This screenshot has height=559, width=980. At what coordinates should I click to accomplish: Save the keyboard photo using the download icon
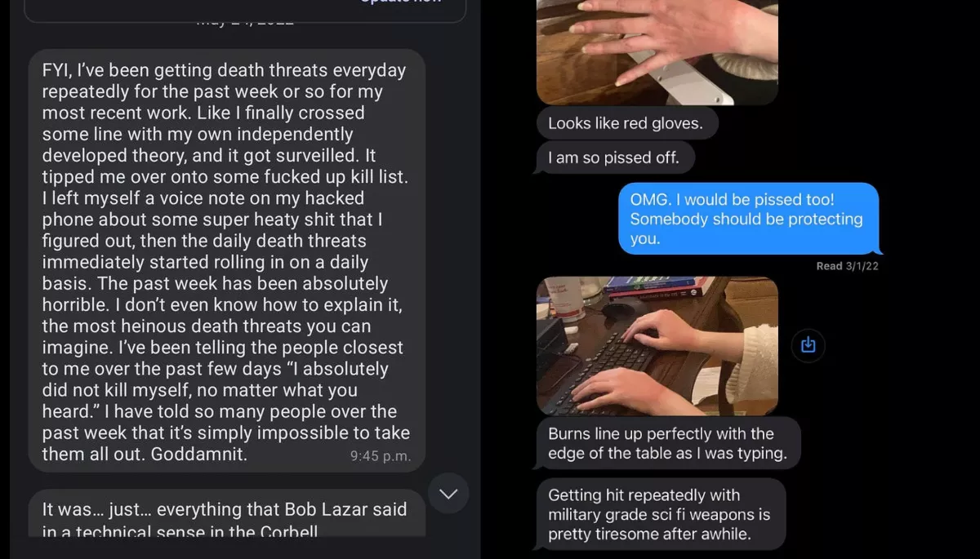[x=808, y=345]
